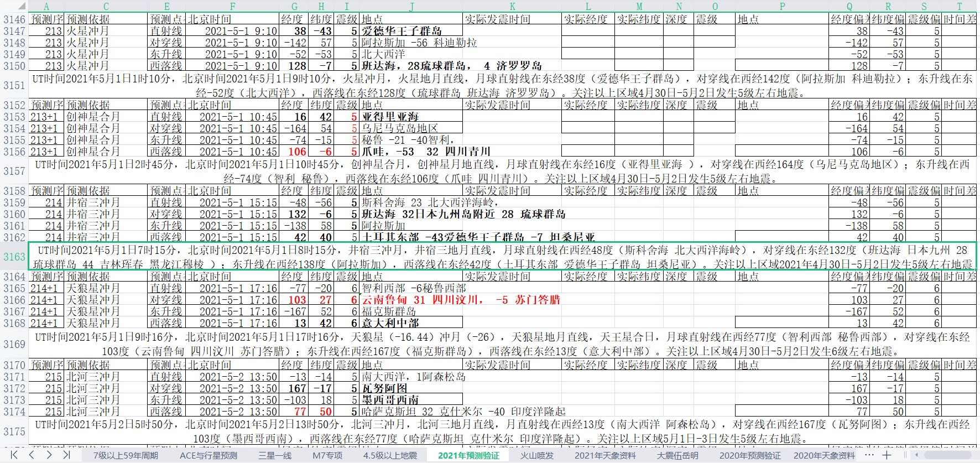Image resolution: width=980 pixels, height=463 pixels.
Task: Select column A header
Action: [46, 7]
